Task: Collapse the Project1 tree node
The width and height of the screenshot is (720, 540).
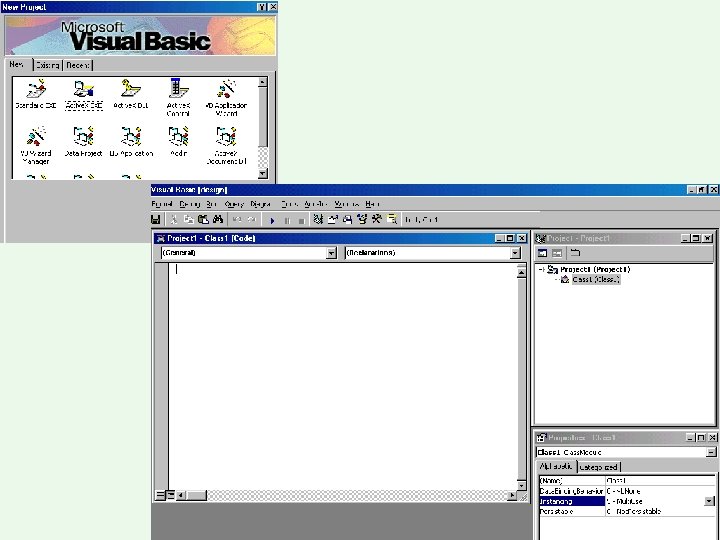Action: pyautogui.click(x=541, y=270)
